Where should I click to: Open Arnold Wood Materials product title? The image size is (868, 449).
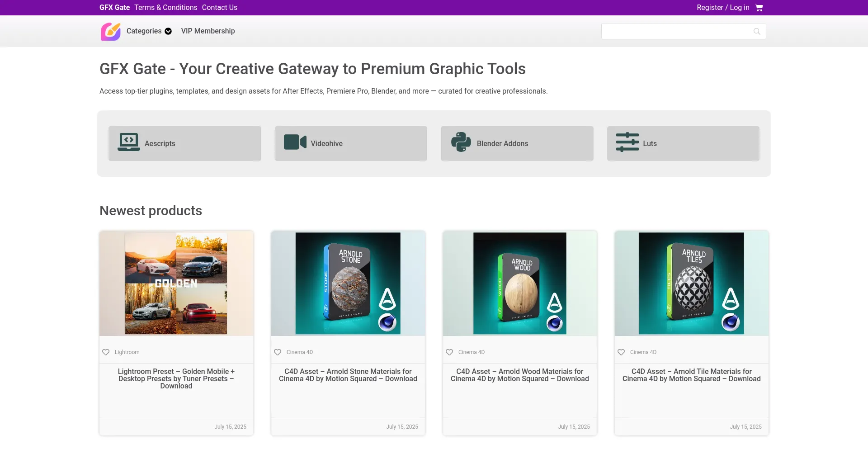click(519, 375)
